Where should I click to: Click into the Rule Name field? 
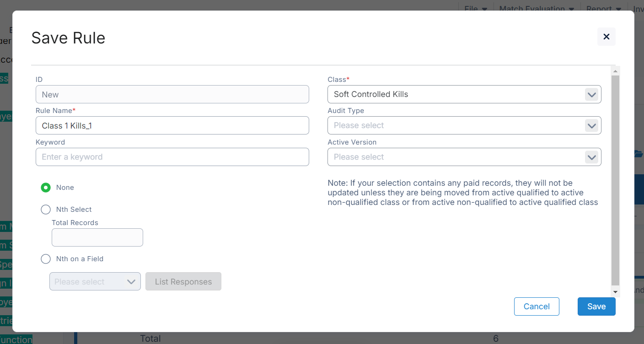coord(172,126)
